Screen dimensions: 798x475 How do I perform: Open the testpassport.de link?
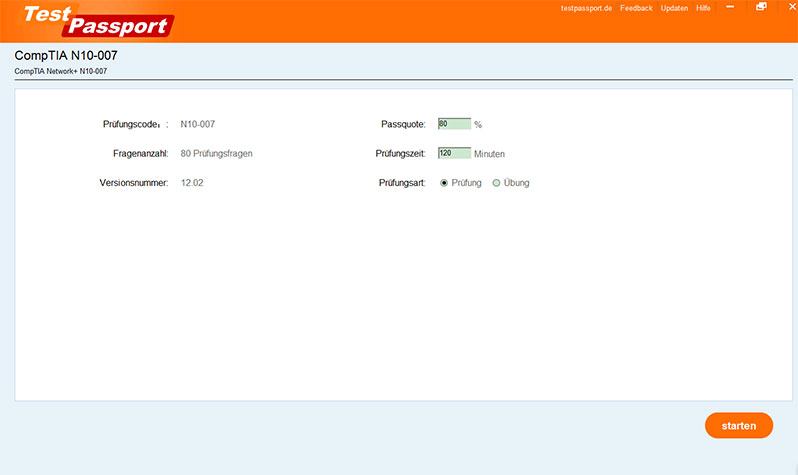(586, 8)
